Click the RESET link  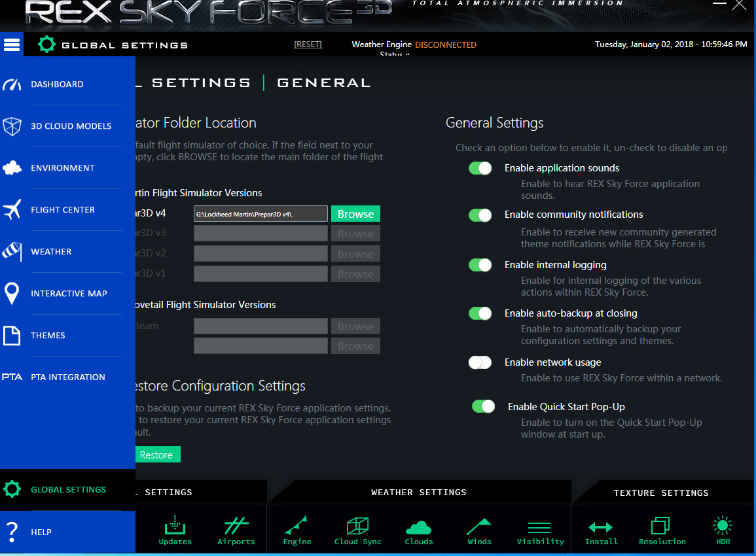[308, 44]
